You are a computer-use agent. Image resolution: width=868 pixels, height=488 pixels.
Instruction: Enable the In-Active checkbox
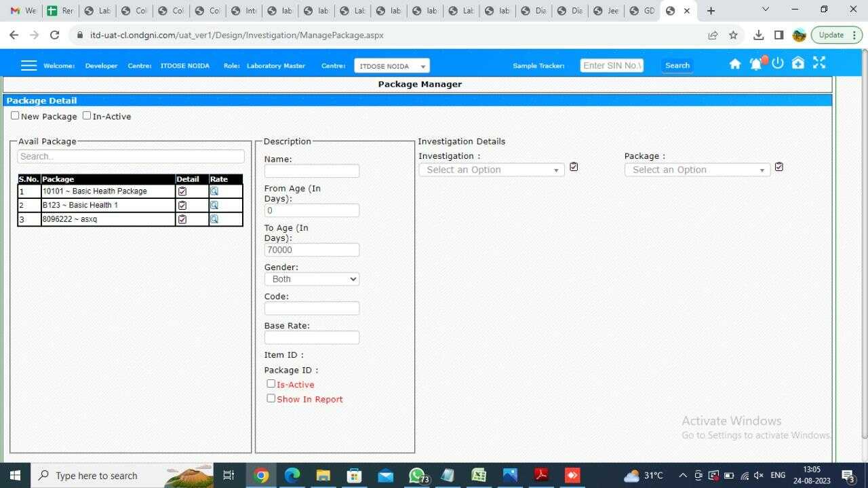(x=86, y=115)
